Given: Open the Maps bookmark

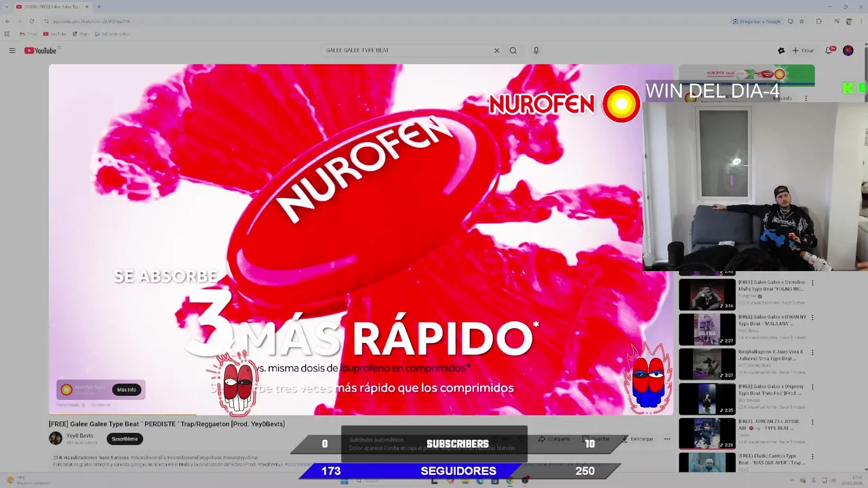Looking at the screenshot, I should click(81, 34).
